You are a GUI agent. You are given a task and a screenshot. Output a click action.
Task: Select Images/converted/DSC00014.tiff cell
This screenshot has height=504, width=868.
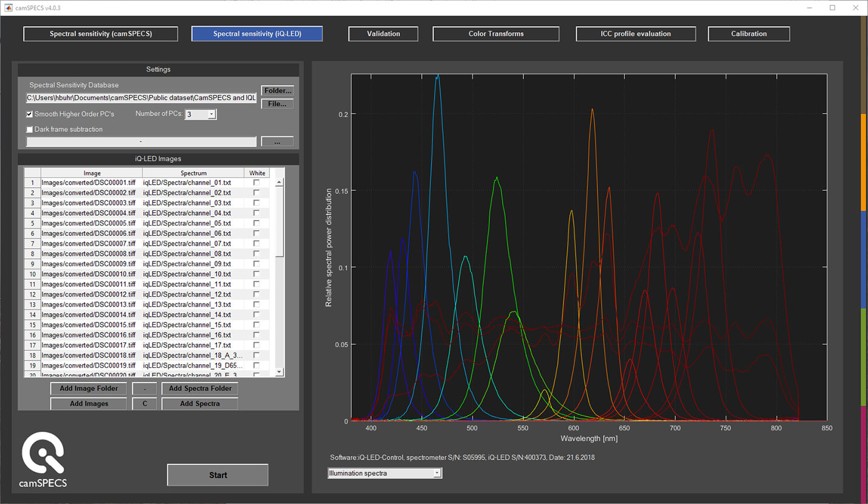[92, 315]
